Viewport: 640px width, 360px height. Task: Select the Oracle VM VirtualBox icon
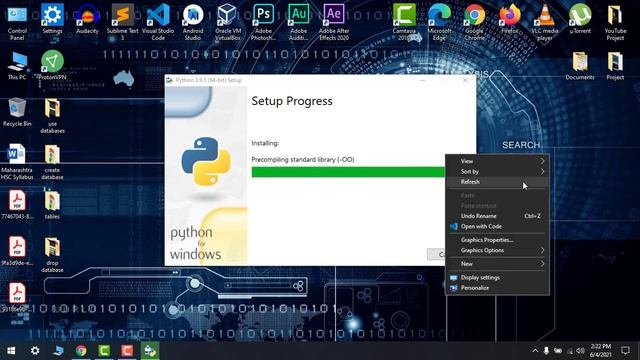228,22
